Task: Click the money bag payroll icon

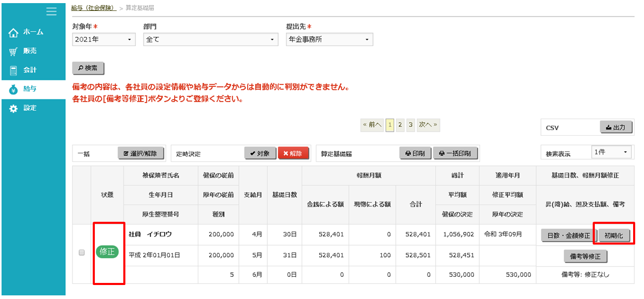Action: point(13,89)
